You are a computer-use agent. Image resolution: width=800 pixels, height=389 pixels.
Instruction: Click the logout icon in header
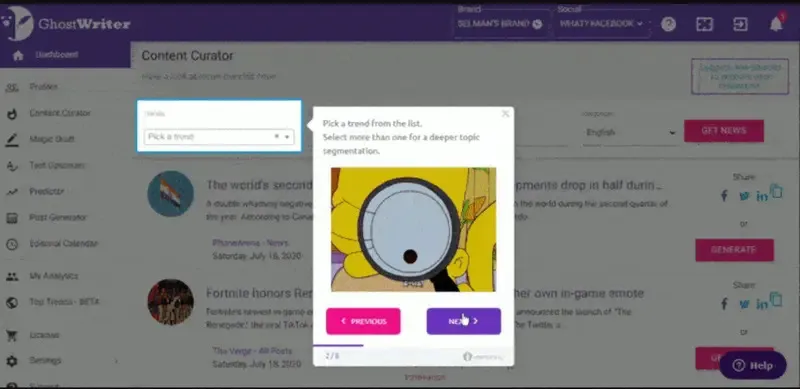click(x=740, y=24)
